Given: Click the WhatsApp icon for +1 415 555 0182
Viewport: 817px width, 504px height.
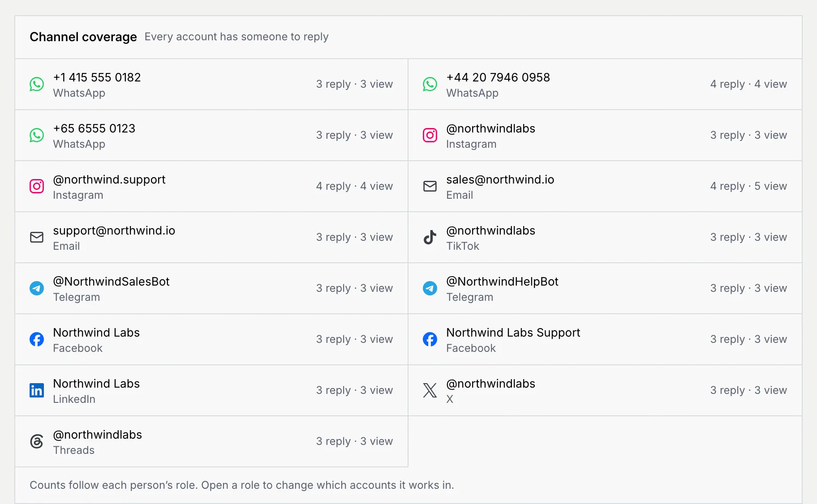Looking at the screenshot, I should (x=37, y=84).
